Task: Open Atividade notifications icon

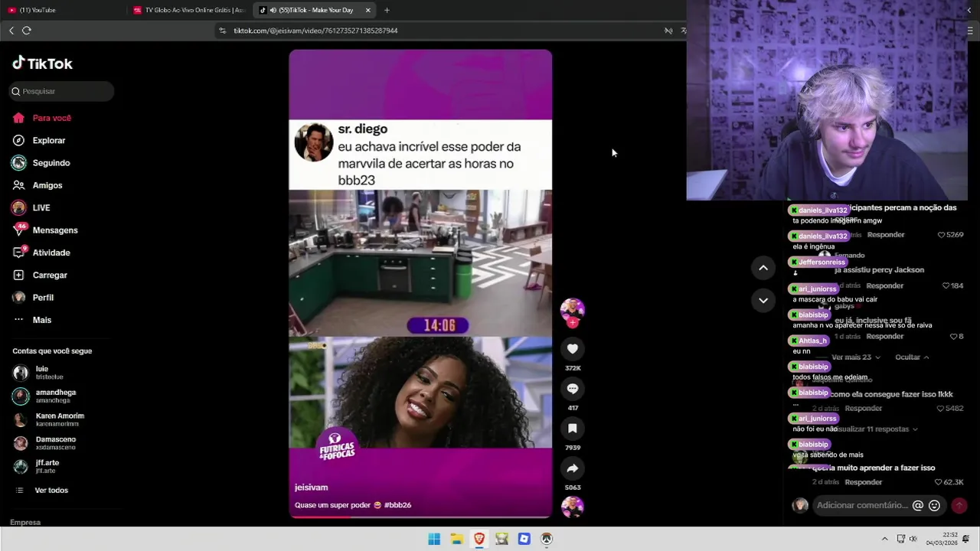Action: click(x=18, y=253)
